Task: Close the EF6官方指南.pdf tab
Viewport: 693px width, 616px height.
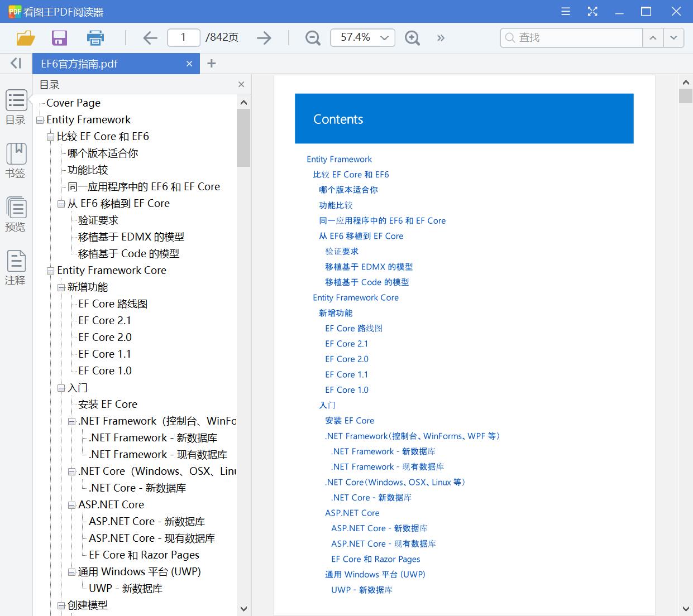Action: click(x=189, y=64)
